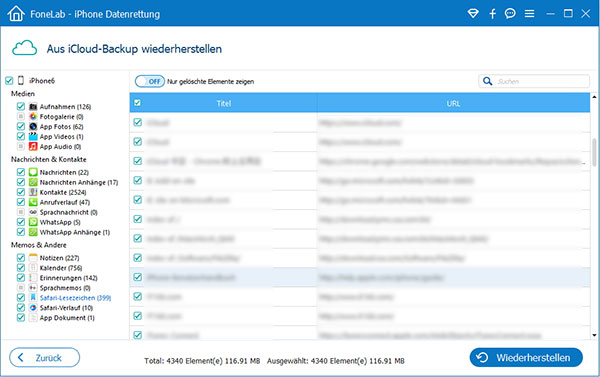Uncheck the Erinnerungen (142) checkbox

pyautogui.click(x=21, y=277)
